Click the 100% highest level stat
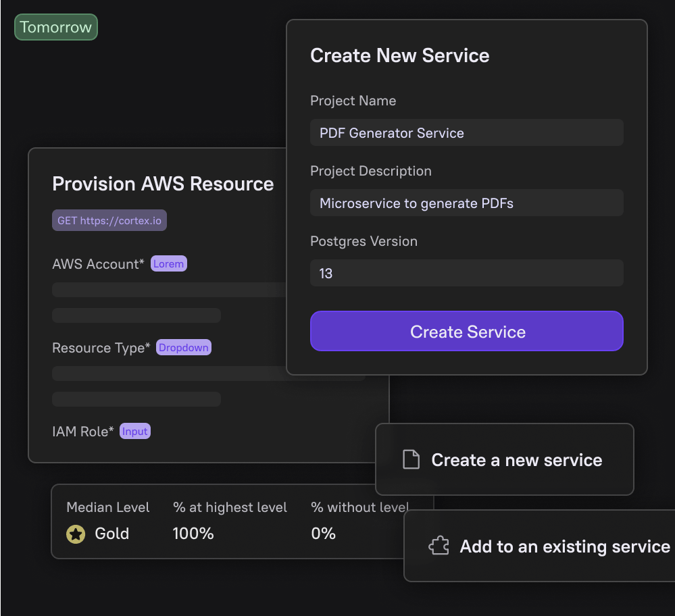675x616 pixels. click(193, 533)
